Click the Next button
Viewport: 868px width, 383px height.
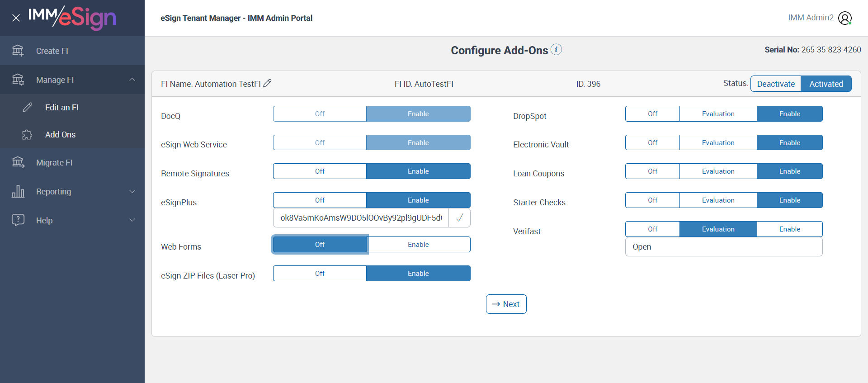point(506,304)
